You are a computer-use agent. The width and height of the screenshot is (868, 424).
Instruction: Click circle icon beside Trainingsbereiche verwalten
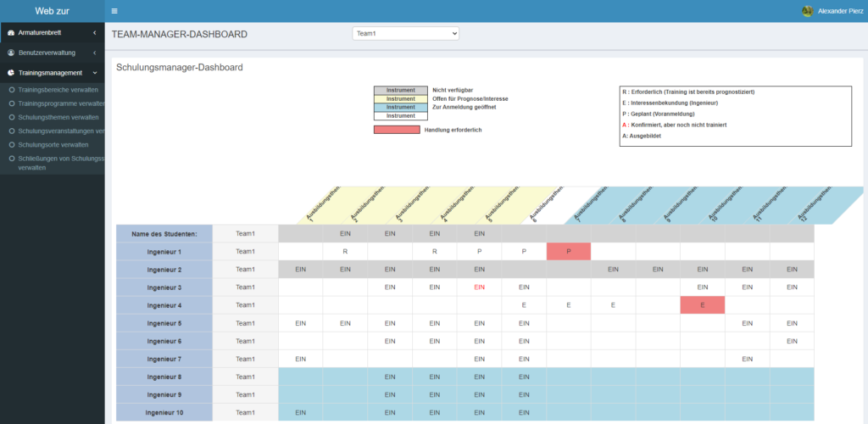pos(12,90)
